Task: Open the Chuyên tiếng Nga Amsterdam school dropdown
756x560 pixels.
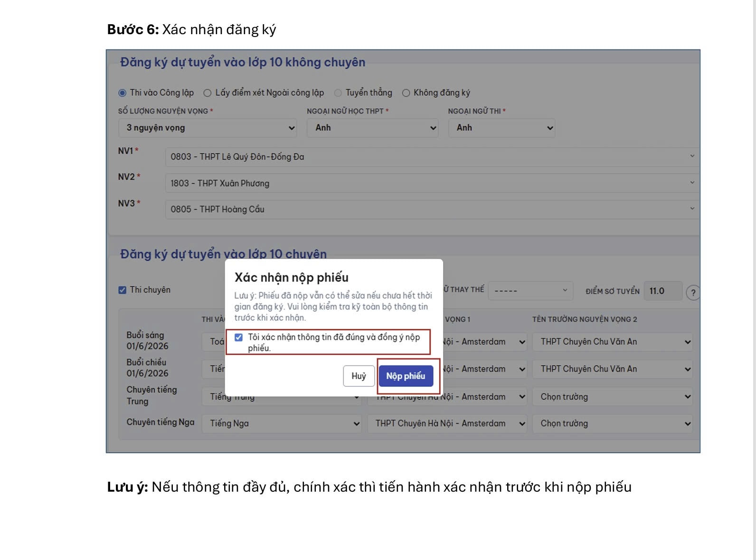Action: pos(447,423)
